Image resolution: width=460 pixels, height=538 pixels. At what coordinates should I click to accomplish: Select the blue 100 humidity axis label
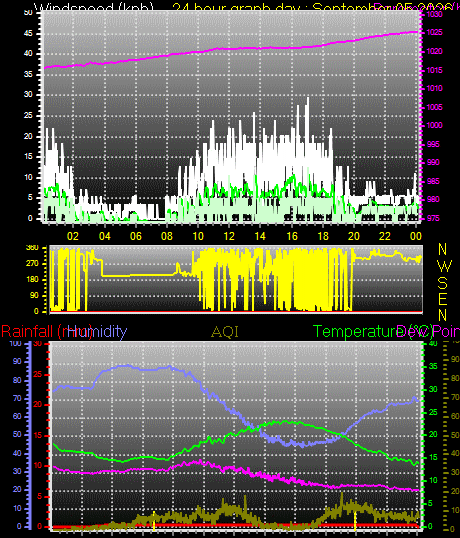coord(15,344)
